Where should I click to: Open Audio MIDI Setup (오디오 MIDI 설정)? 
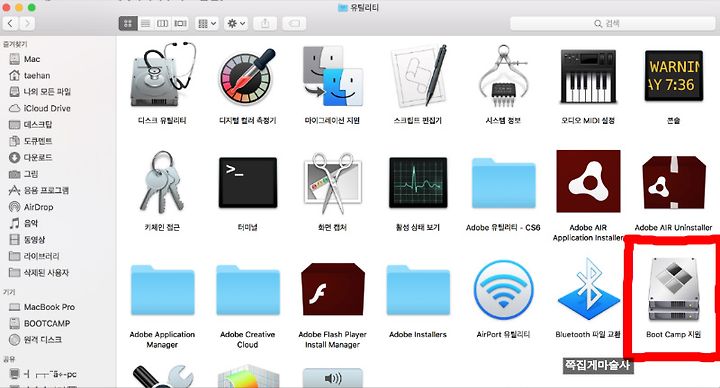(588, 77)
